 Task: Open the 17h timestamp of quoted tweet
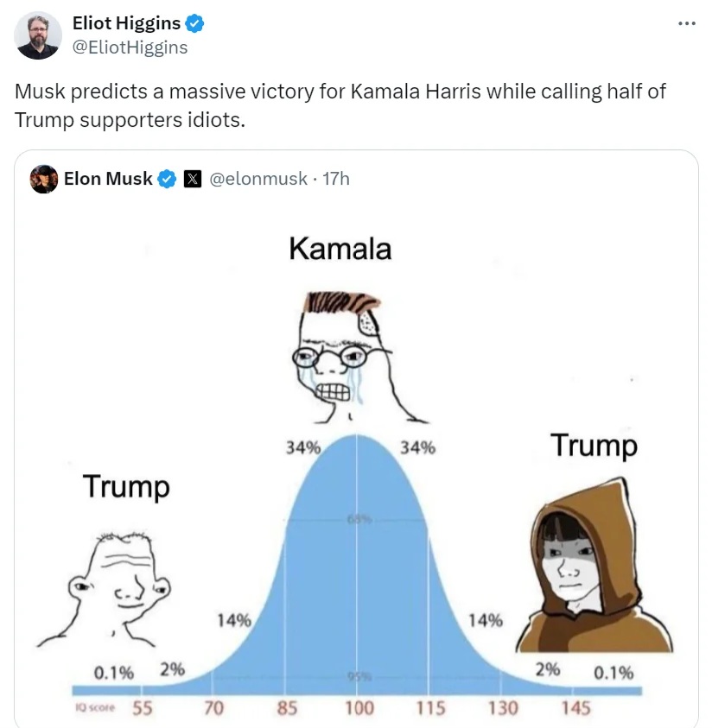(x=336, y=179)
